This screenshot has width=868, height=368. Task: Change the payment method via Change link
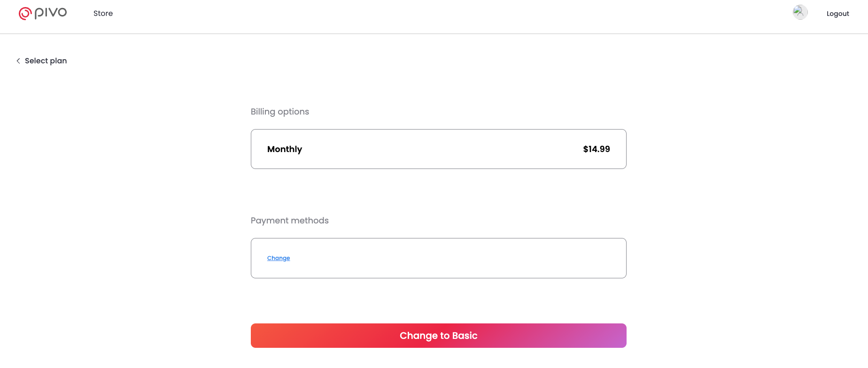point(279,258)
